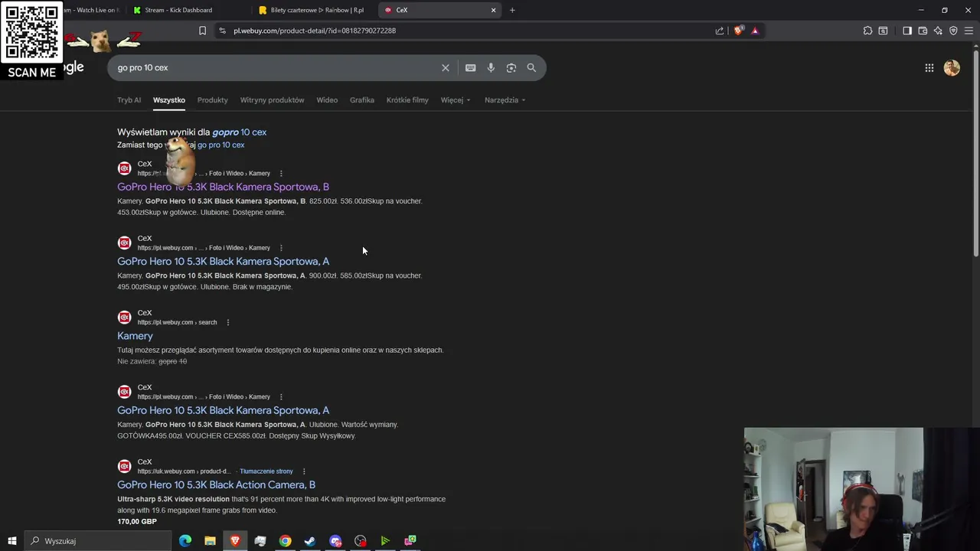This screenshot has height=551, width=980.
Task: Open Brave VPN shield icon
Action: pos(953,31)
